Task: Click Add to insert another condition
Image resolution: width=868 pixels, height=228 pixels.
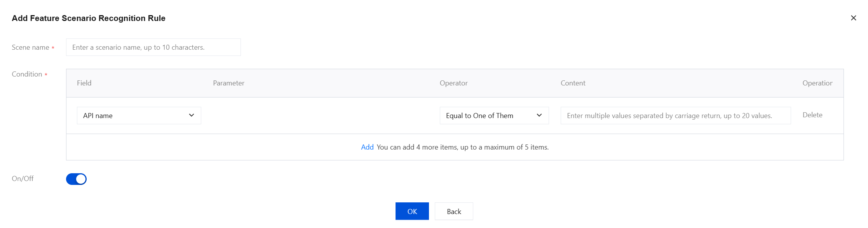Action: coord(367,147)
